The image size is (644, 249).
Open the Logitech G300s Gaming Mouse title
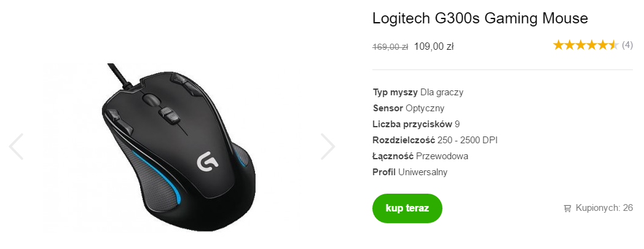coord(480,18)
